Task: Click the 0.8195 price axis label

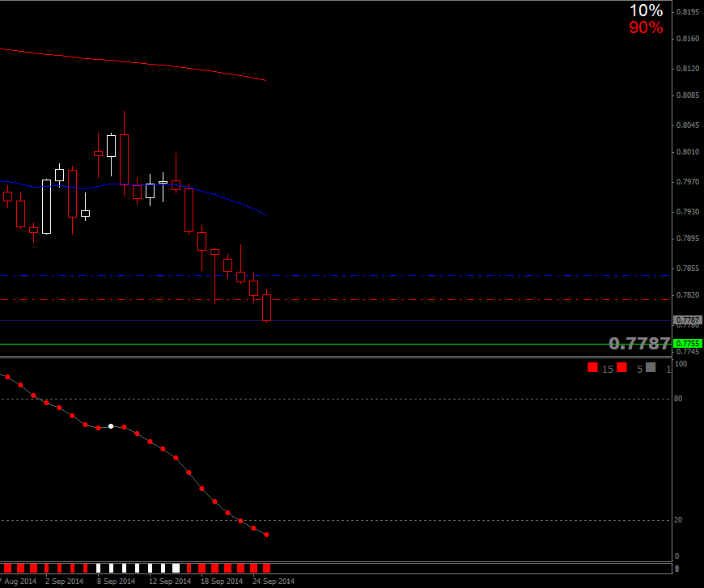Action: point(688,11)
